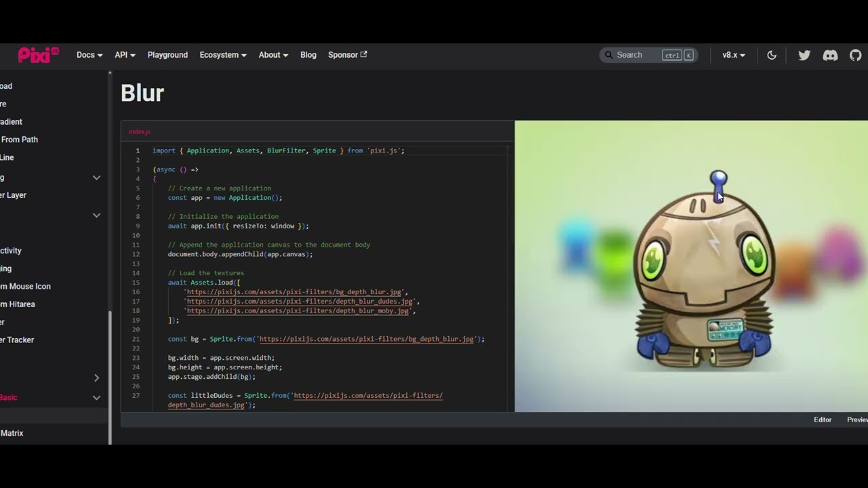
Task: Open the About dropdown menu
Action: [x=273, y=55]
